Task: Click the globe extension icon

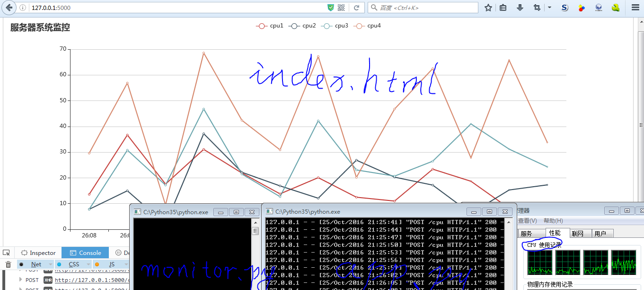Action: [599, 8]
